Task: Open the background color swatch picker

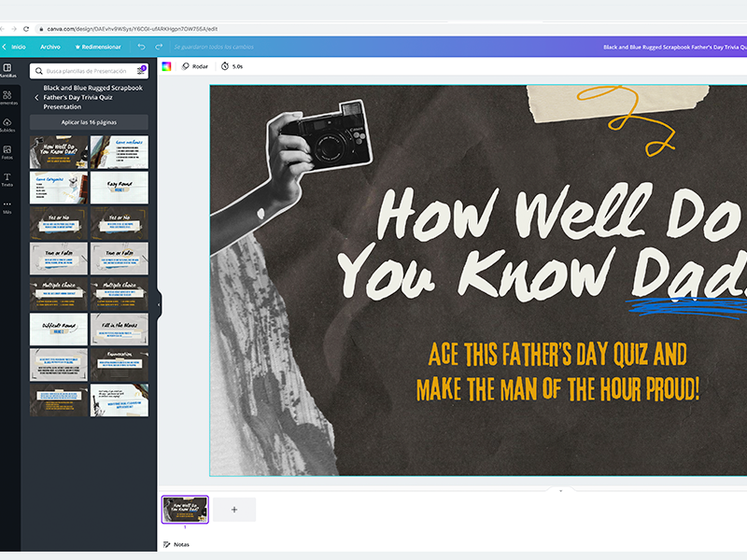Action: point(168,66)
